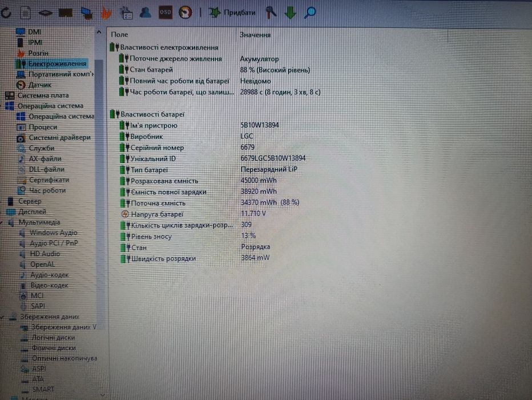Viewport: 532px width, 400px height.
Task: Select the Кількість циклів зарядки row
Action: point(186,225)
